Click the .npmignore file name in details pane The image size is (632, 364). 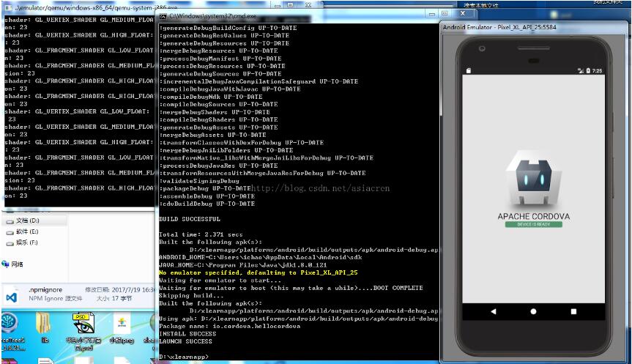(45, 290)
